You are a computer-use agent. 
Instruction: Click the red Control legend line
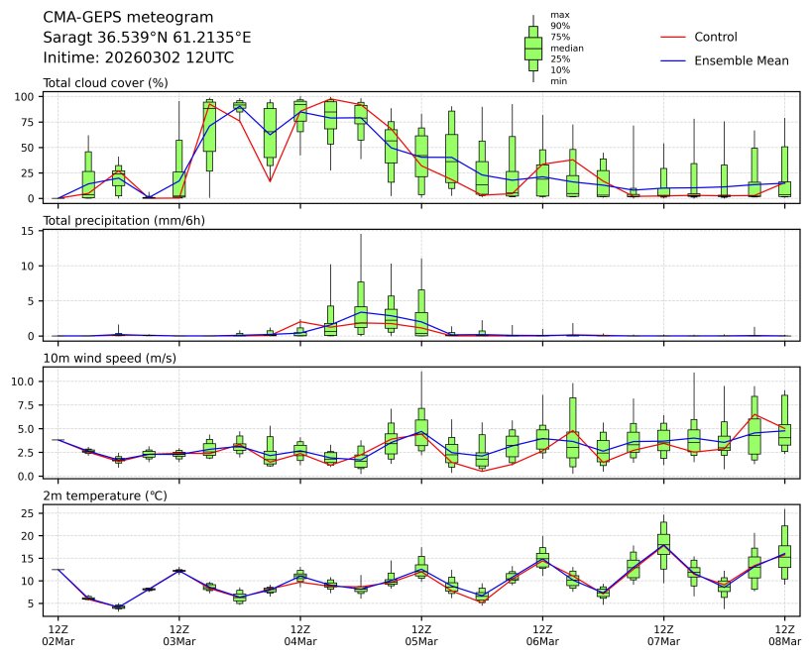pos(672,37)
